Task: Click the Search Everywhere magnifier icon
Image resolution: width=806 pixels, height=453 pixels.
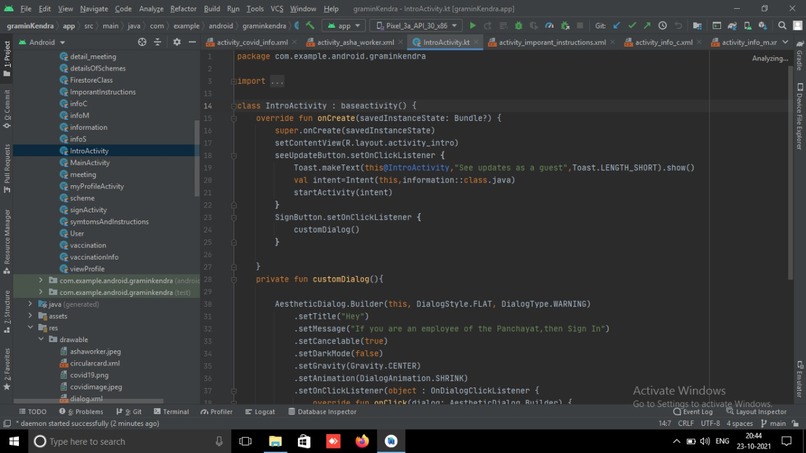Action: (782, 26)
